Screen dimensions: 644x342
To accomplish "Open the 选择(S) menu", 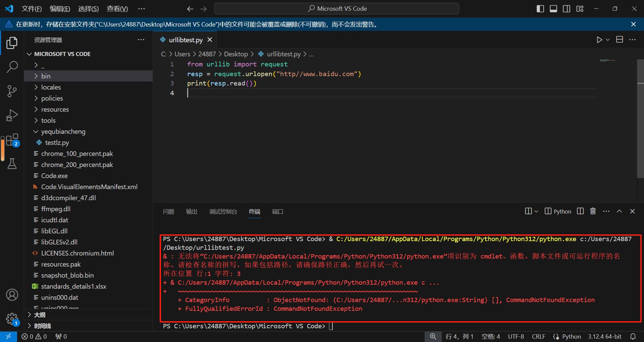I will click(88, 9).
